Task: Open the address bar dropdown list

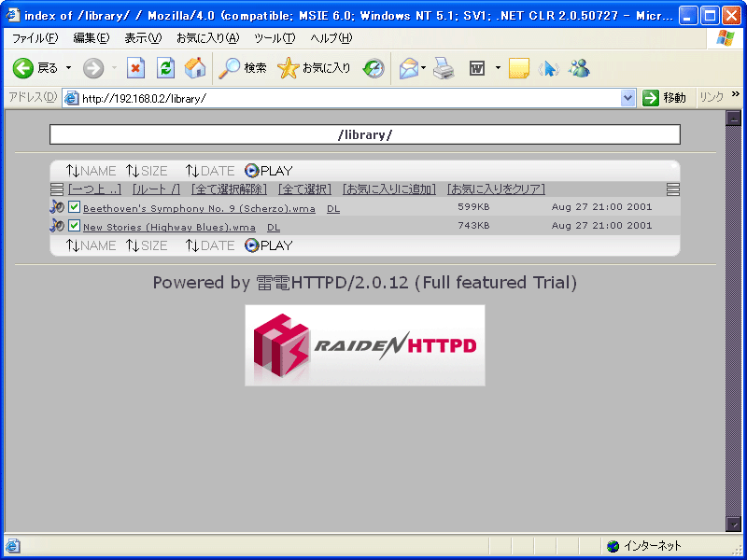Action: coord(627,98)
